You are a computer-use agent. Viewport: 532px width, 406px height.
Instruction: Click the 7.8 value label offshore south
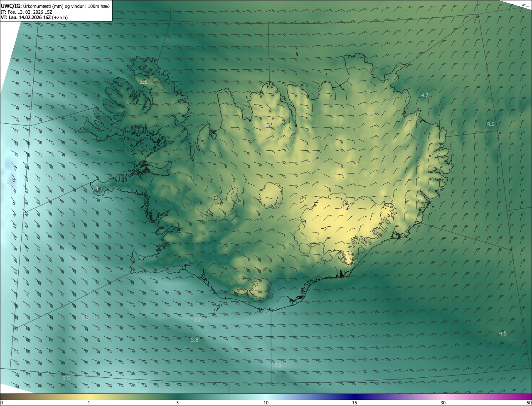(278, 365)
